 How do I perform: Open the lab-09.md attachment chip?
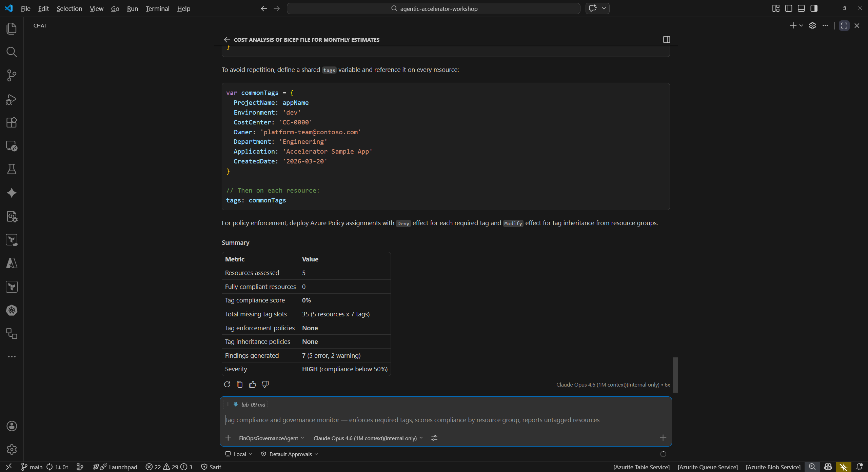click(x=253, y=404)
